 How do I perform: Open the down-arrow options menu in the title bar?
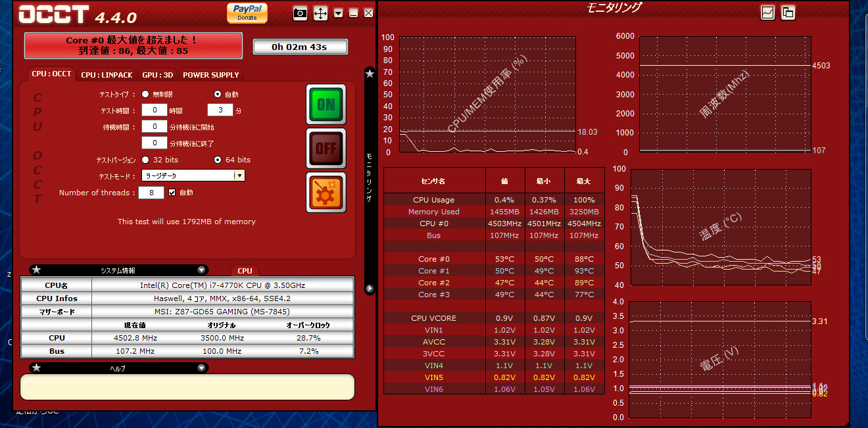click(338, 12)
